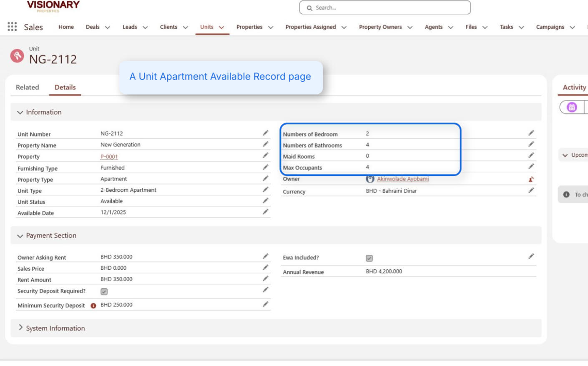The height and width of the screenshot is (366, 588).
Task: Open the Deals dropdown chevron
Action: pos(108,28)
